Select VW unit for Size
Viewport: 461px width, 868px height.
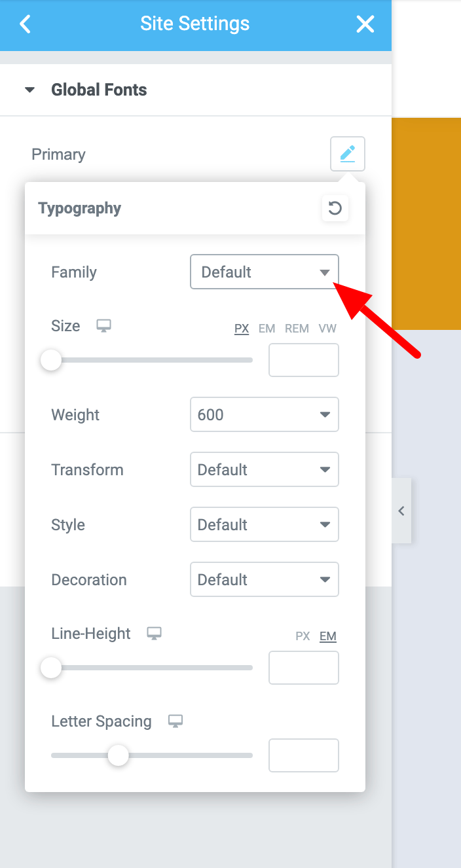[x=327, y=329]
